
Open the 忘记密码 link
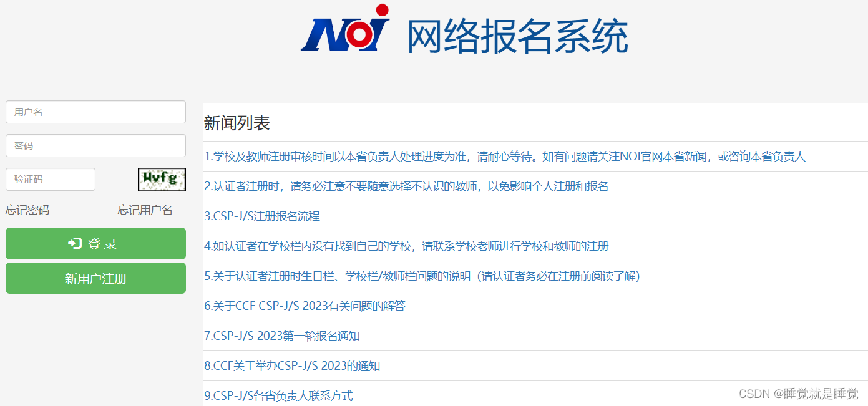[x=27, y=210]
